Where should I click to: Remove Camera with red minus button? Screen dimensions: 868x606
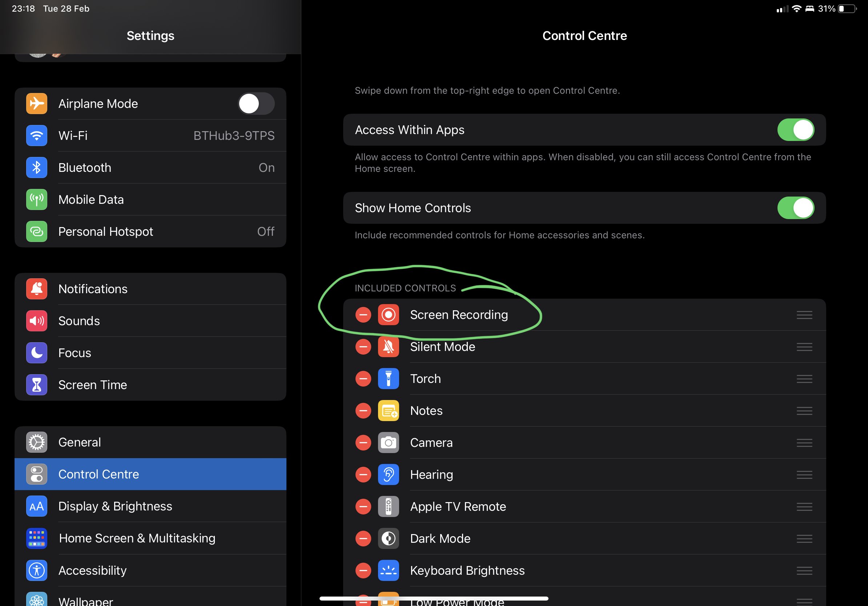pyautogui.click(x=363, y=443)
